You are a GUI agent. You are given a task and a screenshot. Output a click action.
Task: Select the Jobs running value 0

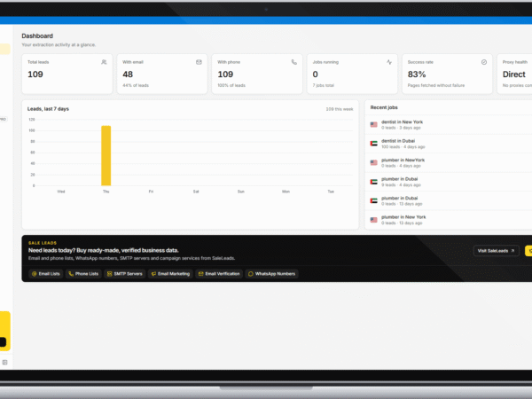[x=315, y=74]
